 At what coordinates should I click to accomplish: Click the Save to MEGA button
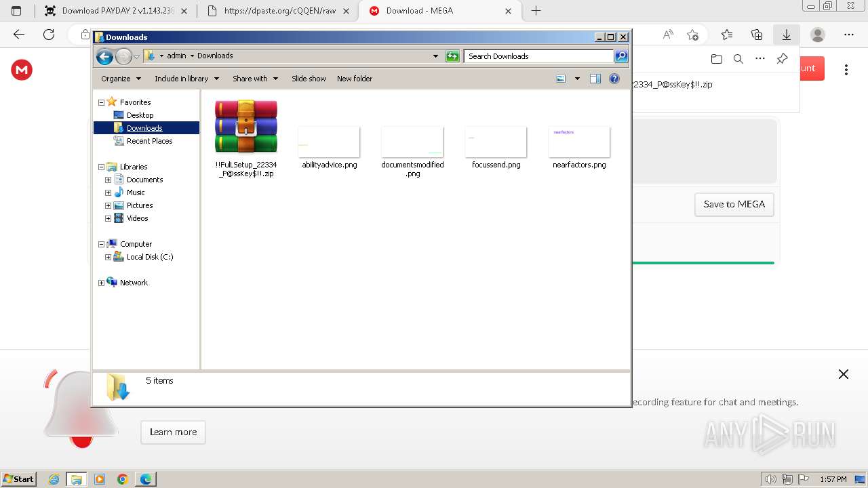pyautogui.click(x=734, y=204)
